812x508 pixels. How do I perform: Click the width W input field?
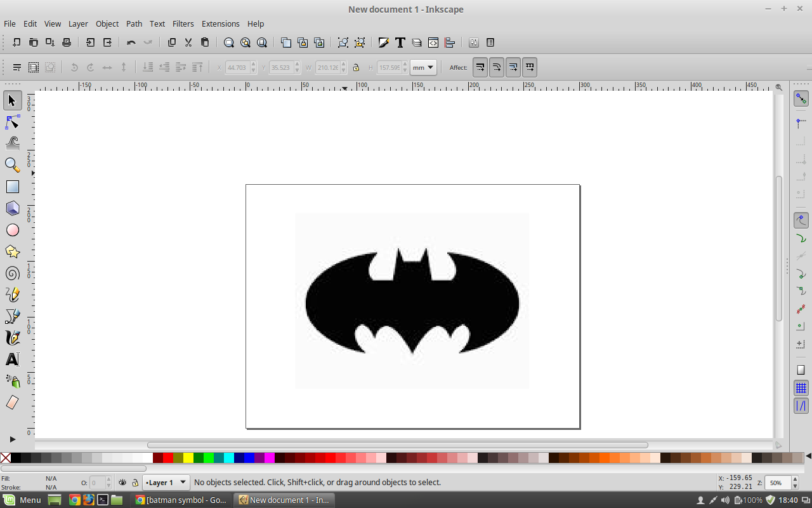coord(328,67)
